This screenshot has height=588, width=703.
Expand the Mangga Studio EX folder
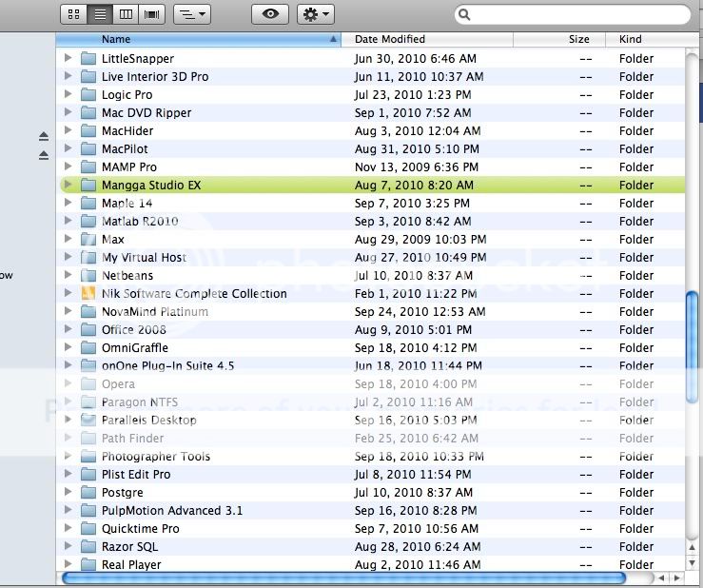pos(68,185)
